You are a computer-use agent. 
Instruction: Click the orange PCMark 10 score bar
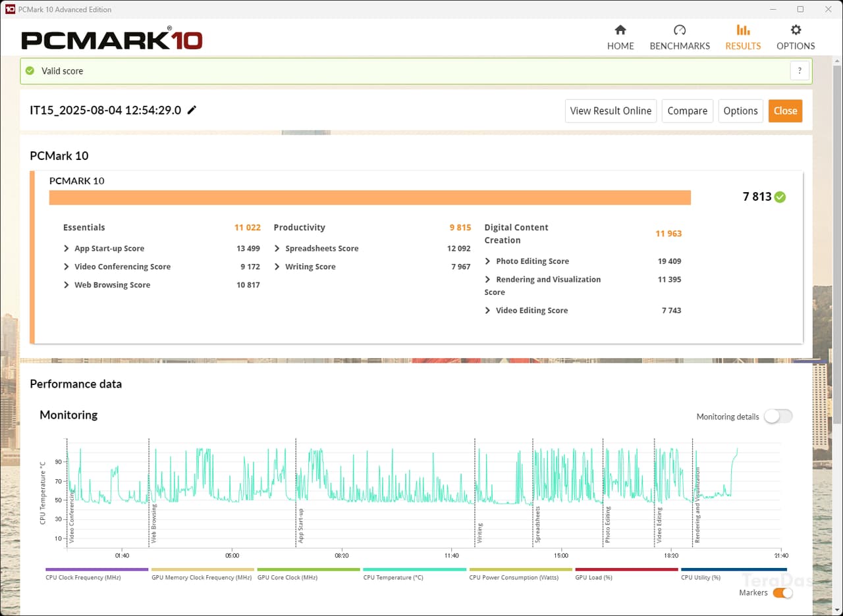coord(370,197)
